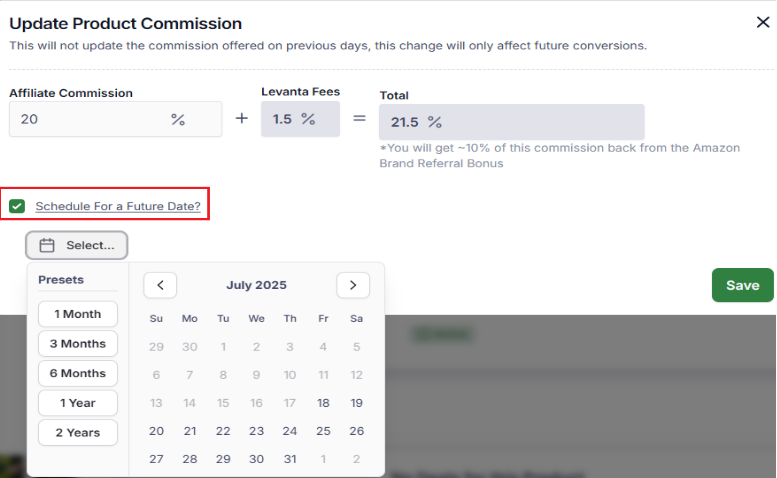Select the 6 Months preset
Screen dimensions: 777x478
pos(78,373)
